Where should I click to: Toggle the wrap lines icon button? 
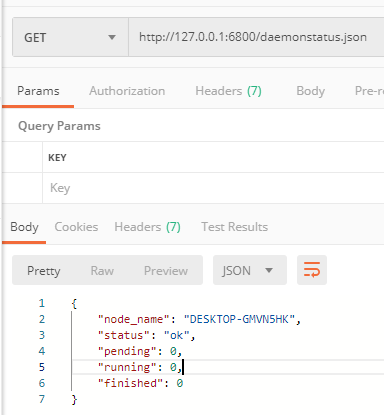click(312, 270)
